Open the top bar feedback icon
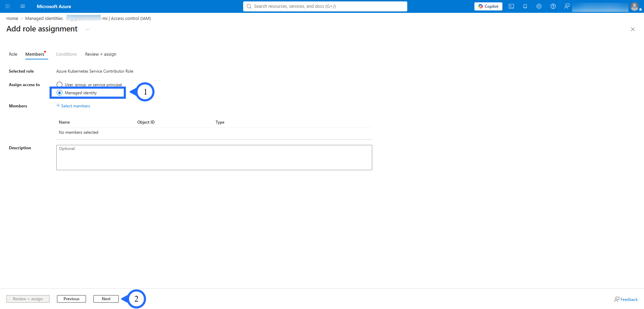644x309 pixels. (567, 6)
